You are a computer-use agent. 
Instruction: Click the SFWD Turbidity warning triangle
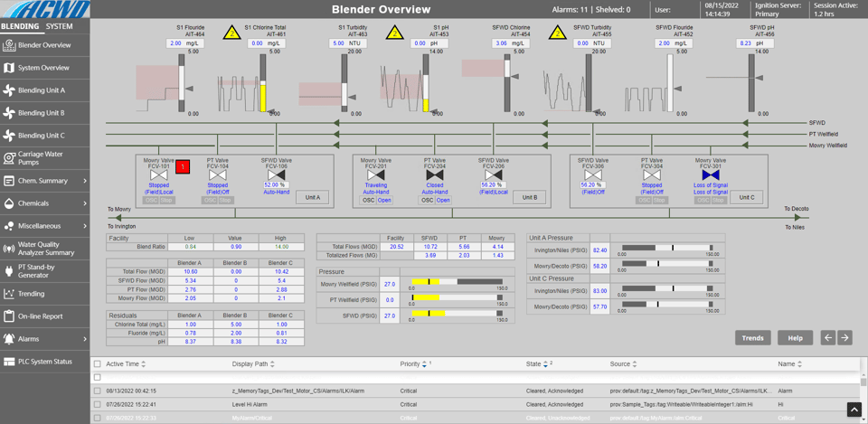[x=556, y=33]
